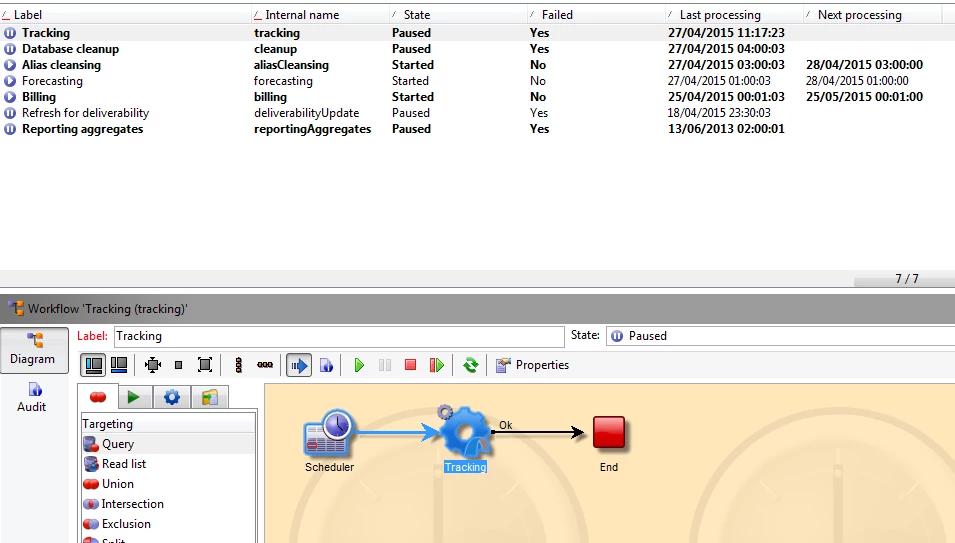This screenshot has height=543, width=955.
Task: Sort list by Last processing column header
Action: click(x=735, y=15)
